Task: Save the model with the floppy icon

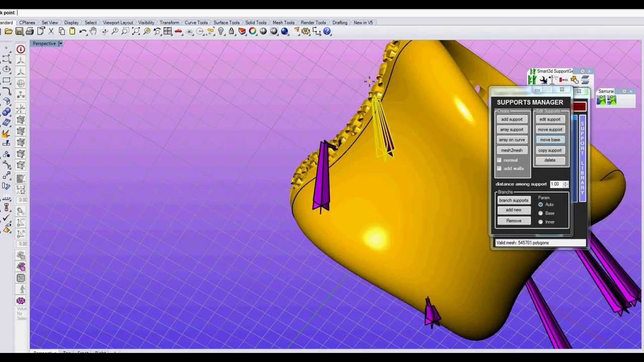Action: point(19,31)
